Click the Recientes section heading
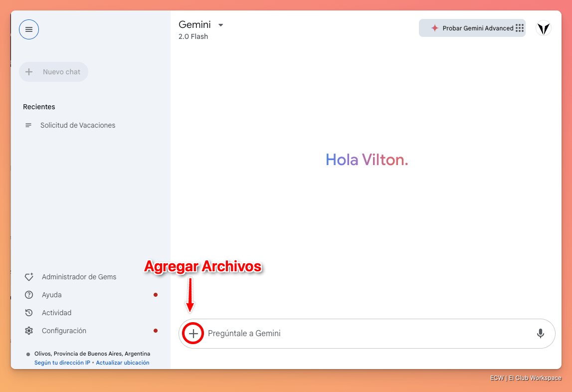Viewport: 572px width, 392px height. coord(39,107)
